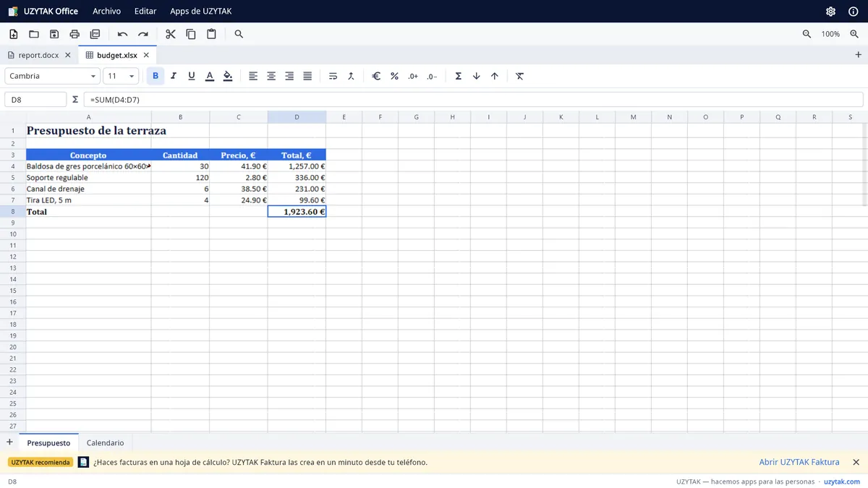Align cell text left
868x488 pixels.
tap(253, 76)
